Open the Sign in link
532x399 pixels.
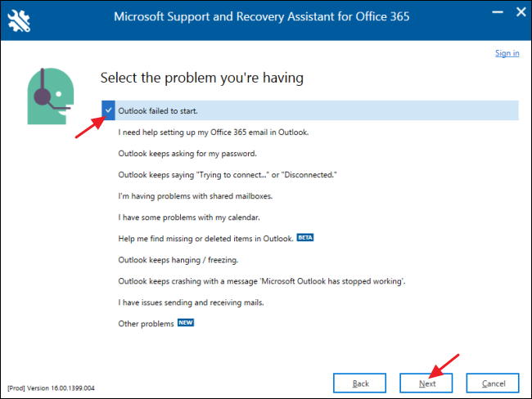point(507,53)
